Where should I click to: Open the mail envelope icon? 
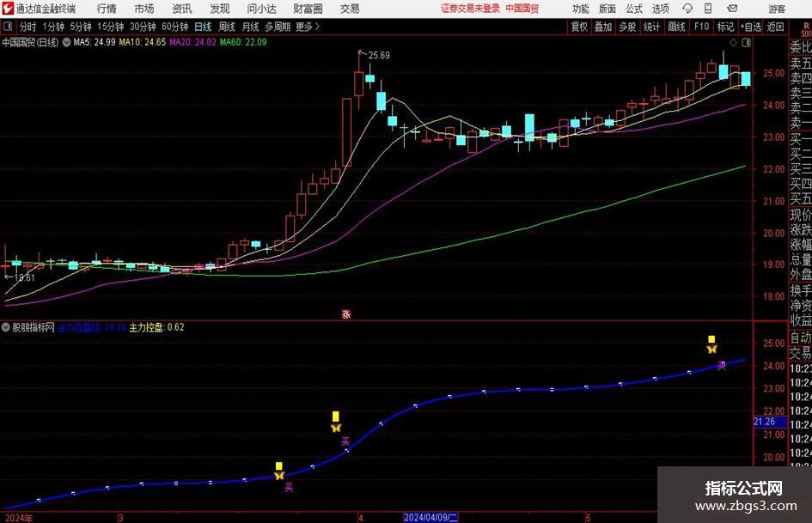coord(732,9)
